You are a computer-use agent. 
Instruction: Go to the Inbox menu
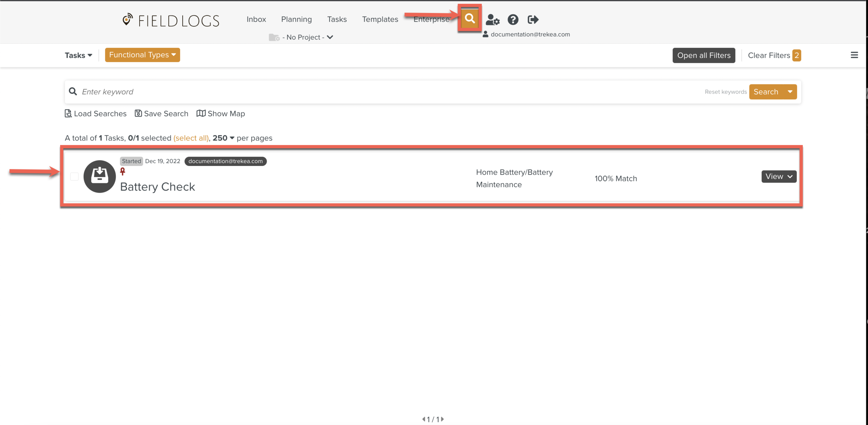(x=256, y=19)
